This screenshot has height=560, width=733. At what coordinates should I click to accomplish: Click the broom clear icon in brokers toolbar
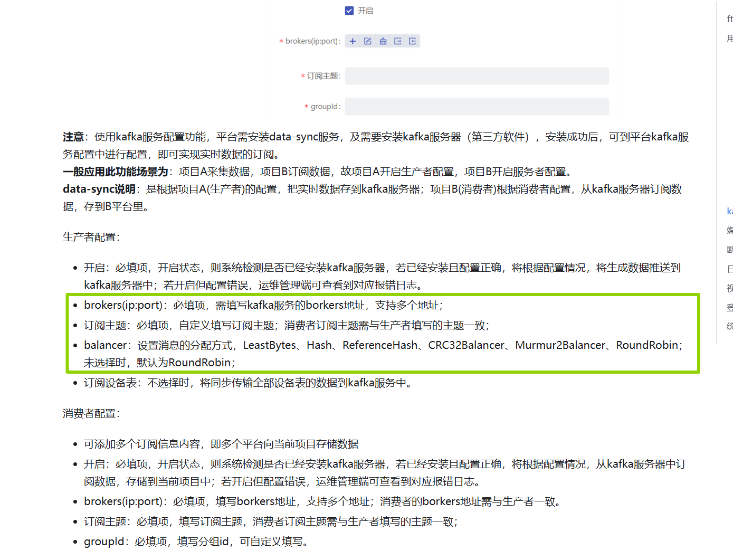383,41
